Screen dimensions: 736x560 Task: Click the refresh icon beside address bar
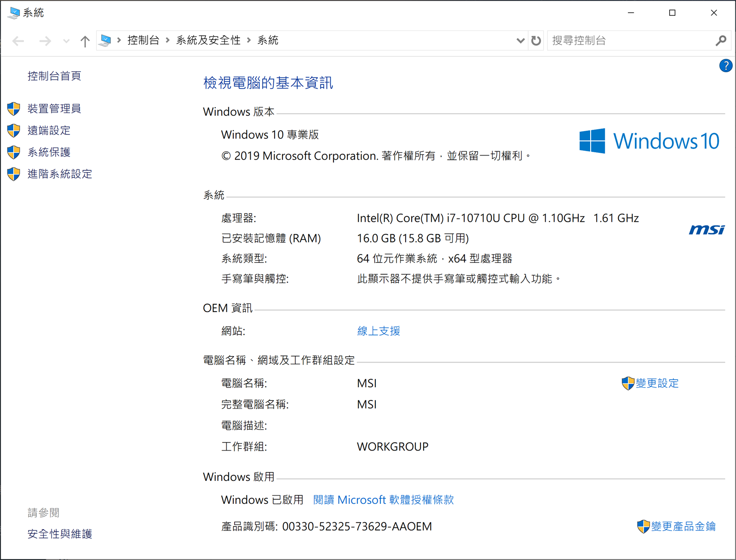536,40
